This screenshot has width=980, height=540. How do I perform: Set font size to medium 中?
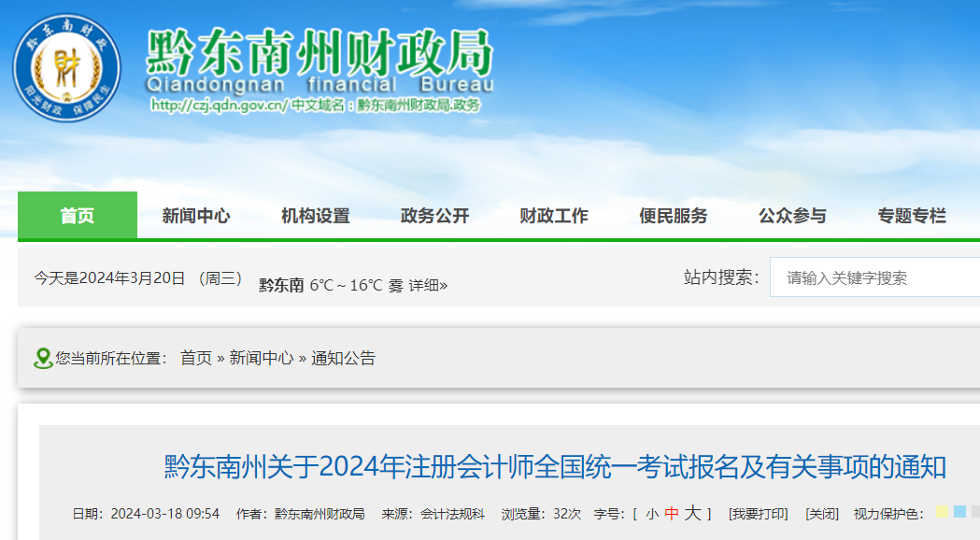pos(671,514)
